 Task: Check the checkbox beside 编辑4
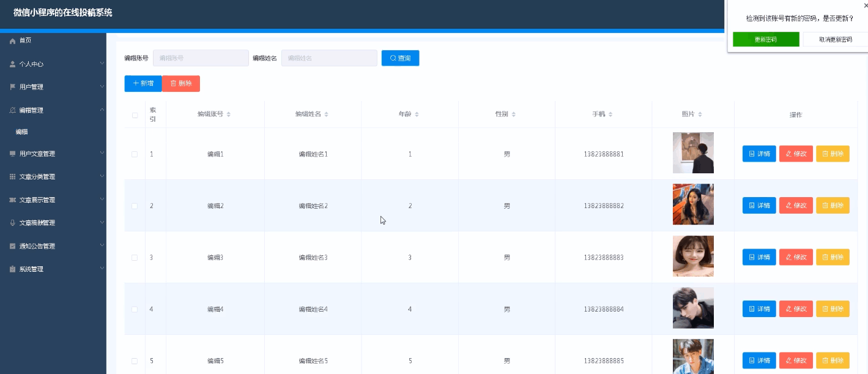[x=135, y=309]
